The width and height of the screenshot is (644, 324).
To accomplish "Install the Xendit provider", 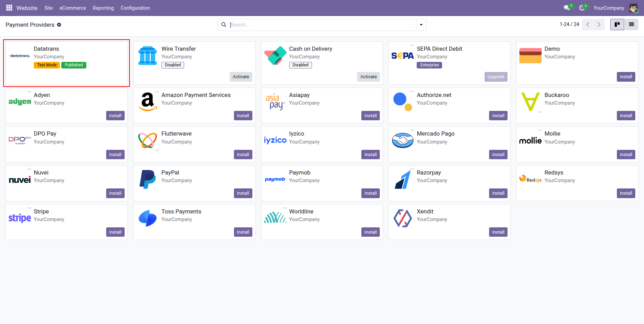I will pos(498,232).
